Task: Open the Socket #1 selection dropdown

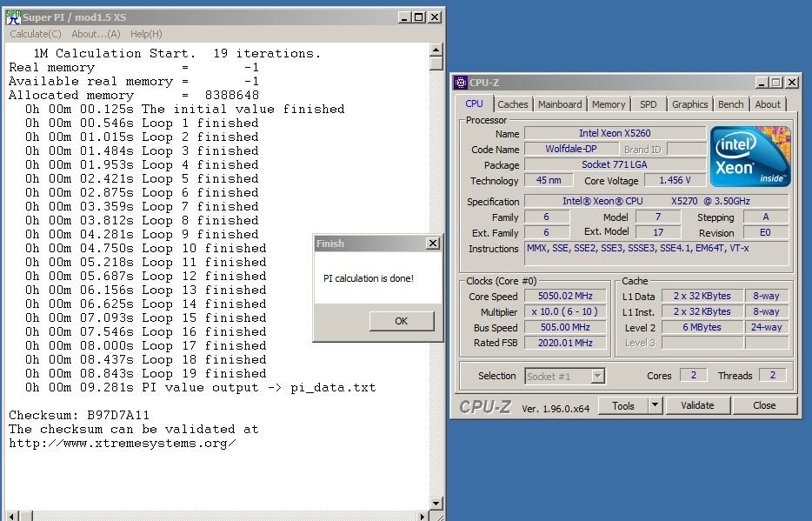Action: (x=597, y=376)
